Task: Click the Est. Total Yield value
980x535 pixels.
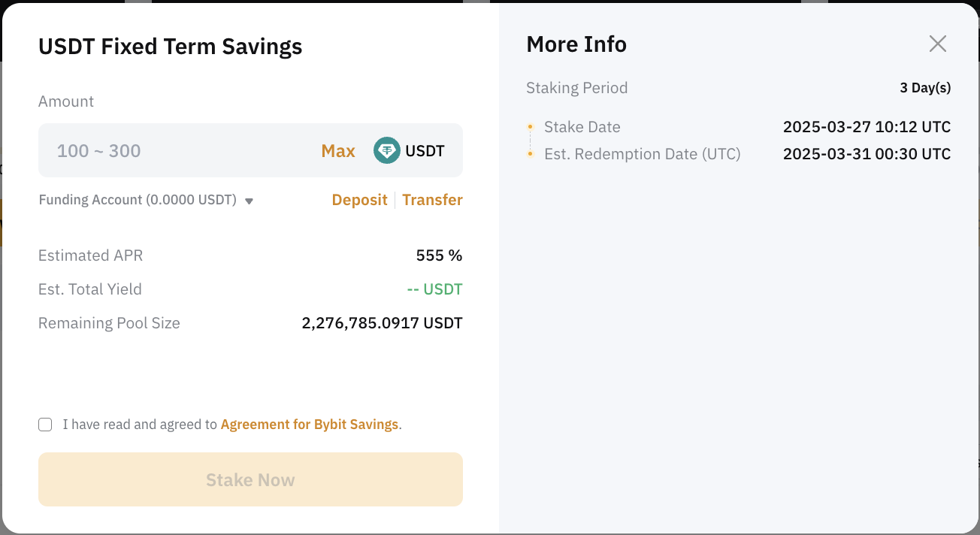Action: (434, 289)
